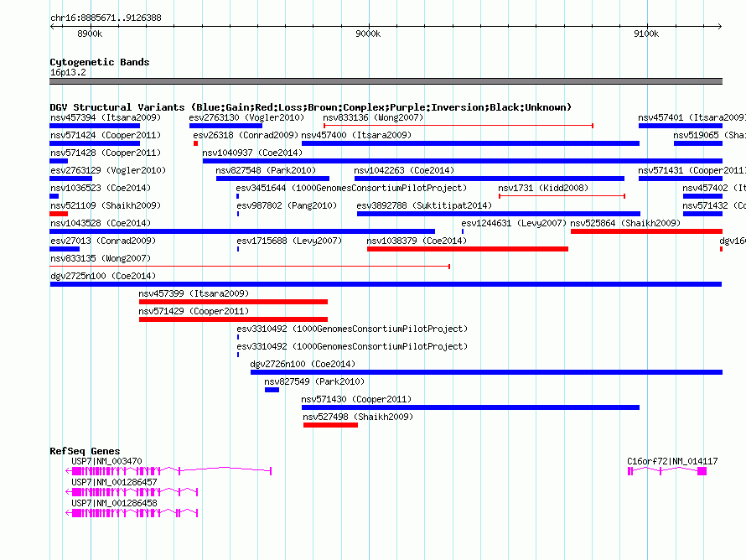Select the USP7 NM_003470 gene model glyph
This screenshot has width=746, height=560.
[x=168, y=471]
